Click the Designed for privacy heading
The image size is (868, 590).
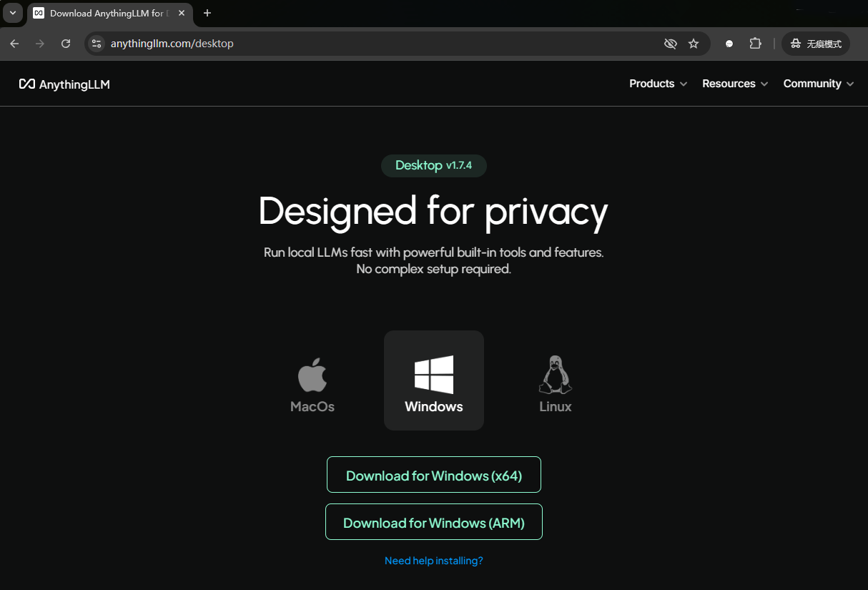[x=433, y=212]
